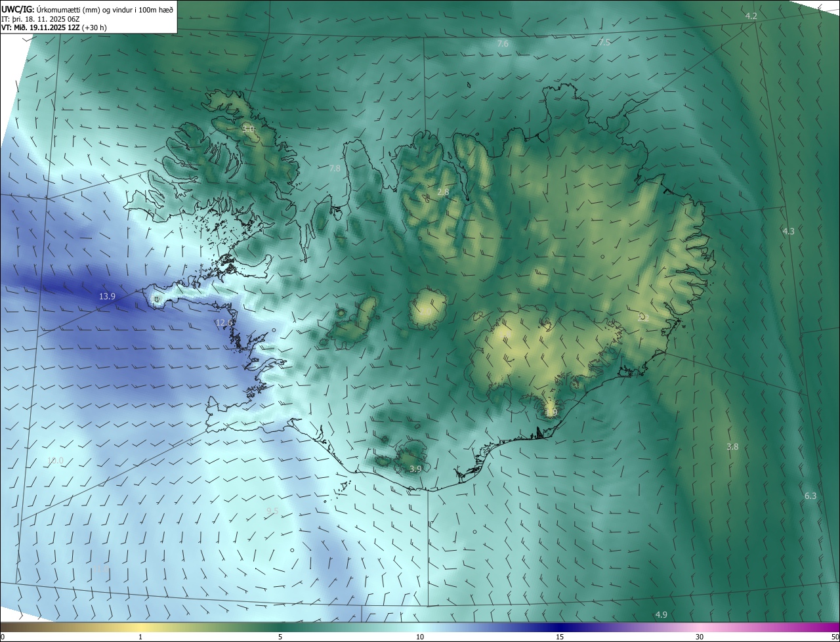Click the 4.9 value label on the map
Image resolution: width=840 pixels, height=642 pixels.
(661, 615)
